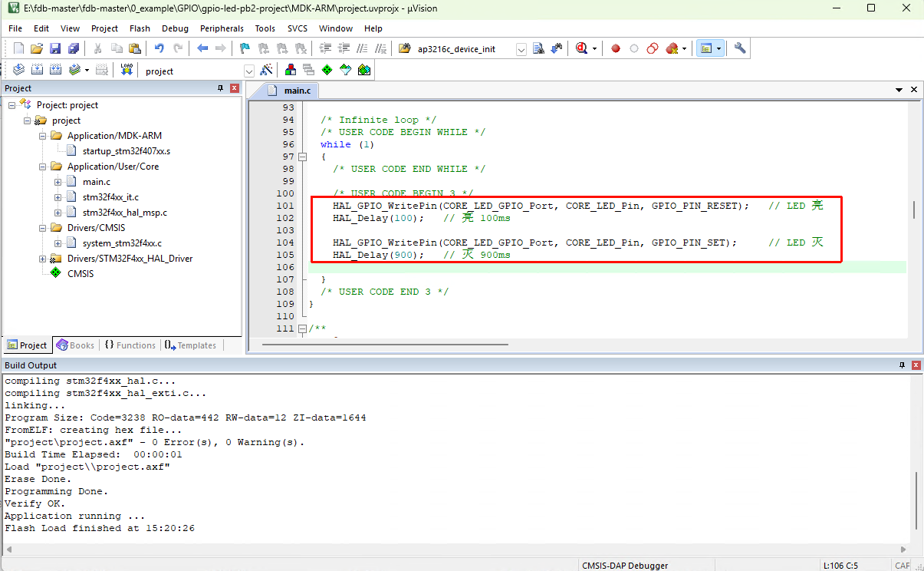924x571 pixels.
Task: Click the Undo arrow icon
Action: click(x=159, y=48)
